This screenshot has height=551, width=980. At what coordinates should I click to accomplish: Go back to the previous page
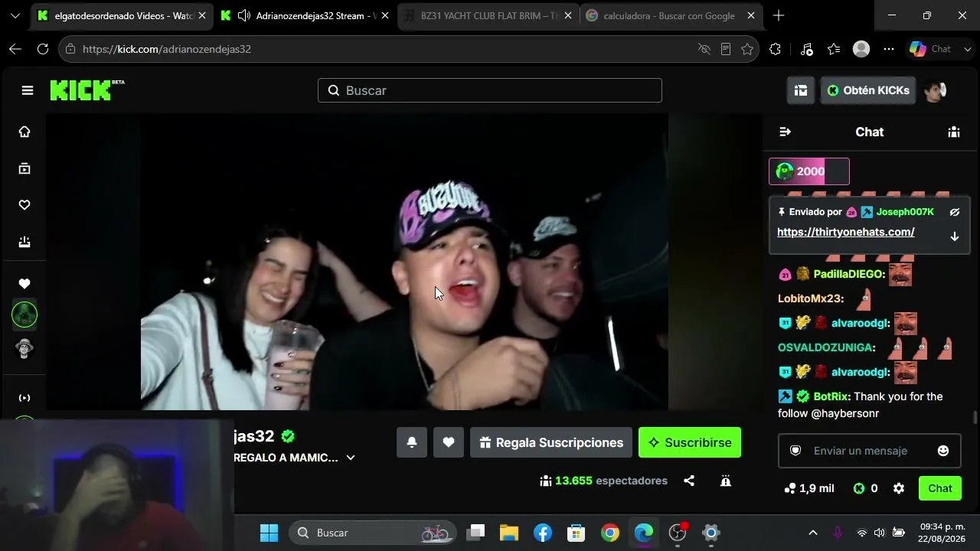click(x=15, y=49)
